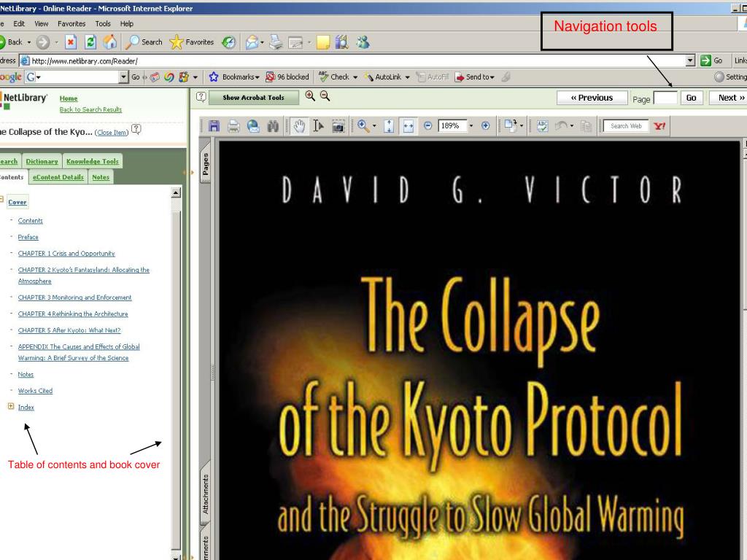Click the Search Web input field
Viewport: 747px width, 560px height.
pyautogui.click(x=625, y=125)
